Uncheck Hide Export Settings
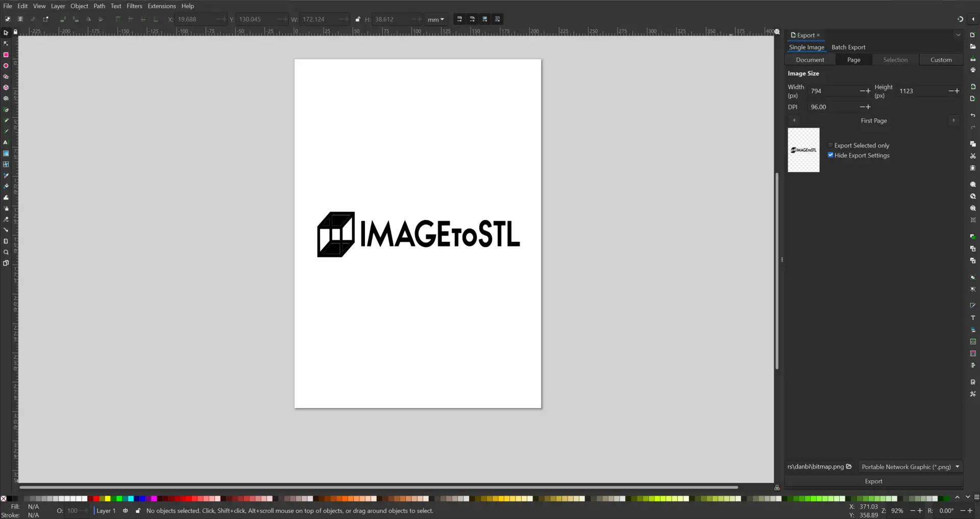This screenshot has width=980, height=519. coord(830,155)
